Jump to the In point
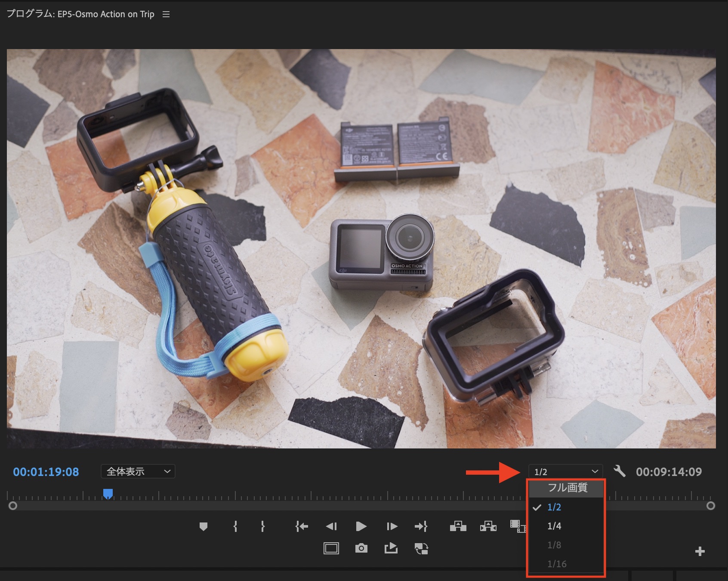 tap(302, 526)
